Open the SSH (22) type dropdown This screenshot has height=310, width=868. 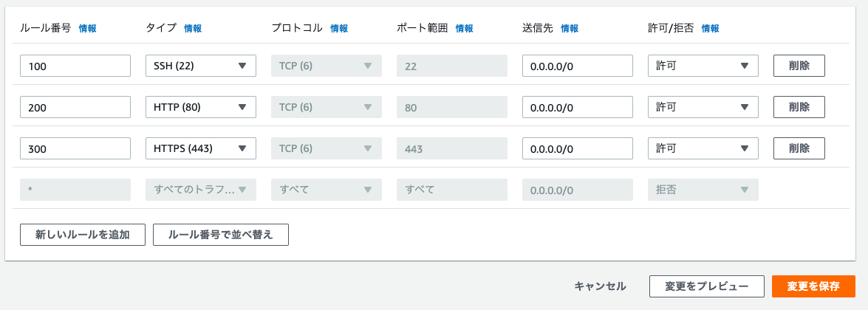pyautogui.click(x=201, y=66)
